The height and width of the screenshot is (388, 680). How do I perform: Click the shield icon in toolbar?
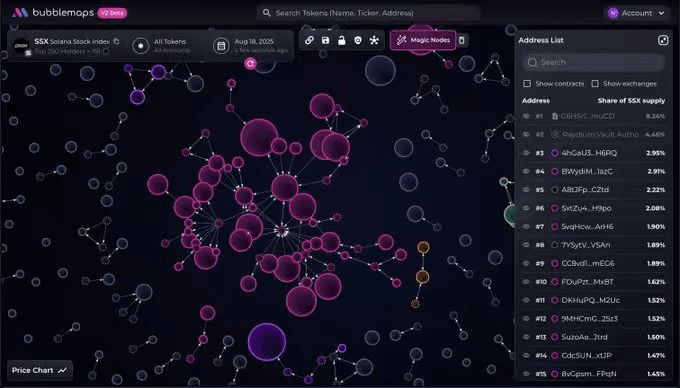coord(358,40)
